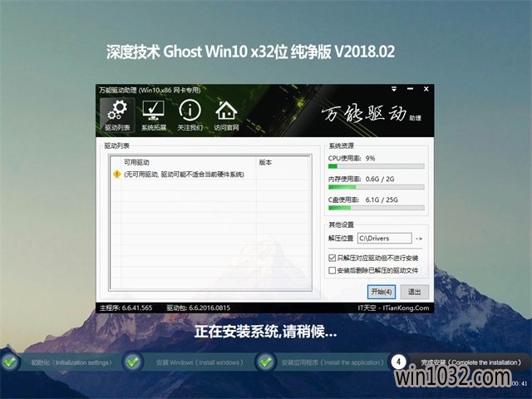Uncheck 只解压对应驱动但不进行安装 checkbox
The image size is (532, 399).
click(332, 259)
